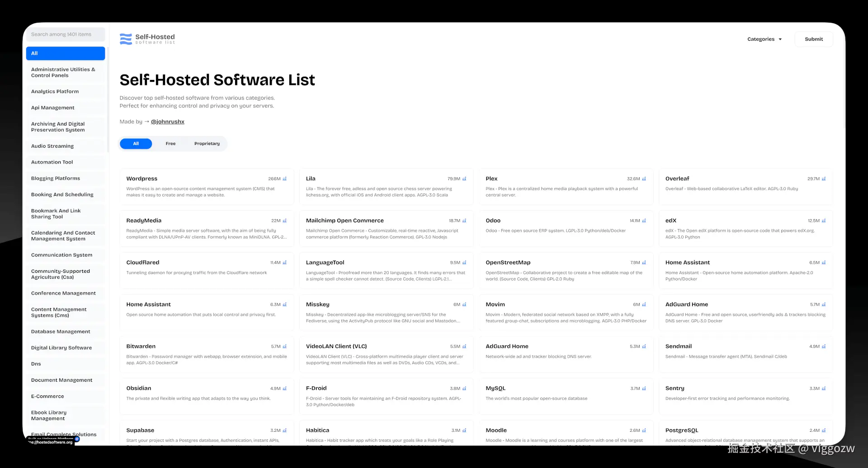This screenshot has width=868, height=468.
Task: Open the Categories dropdown in the top bar
Action: [x=764, y=39]
